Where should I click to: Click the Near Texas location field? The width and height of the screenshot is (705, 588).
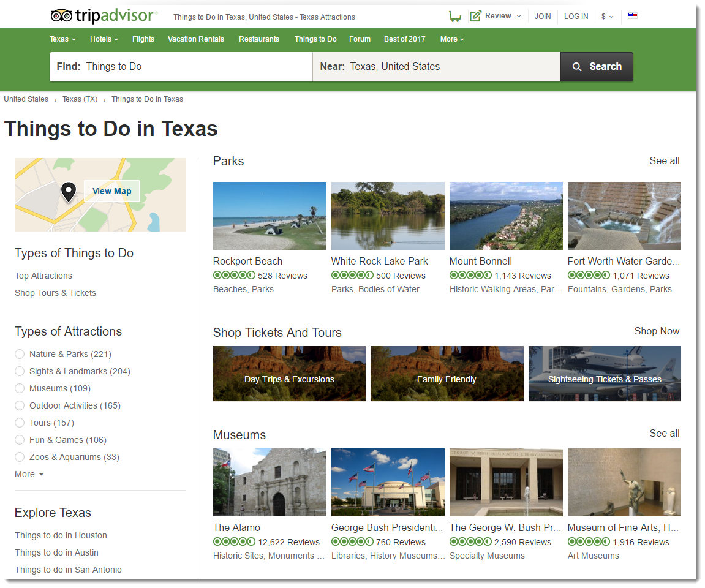(x=437, y=67)
